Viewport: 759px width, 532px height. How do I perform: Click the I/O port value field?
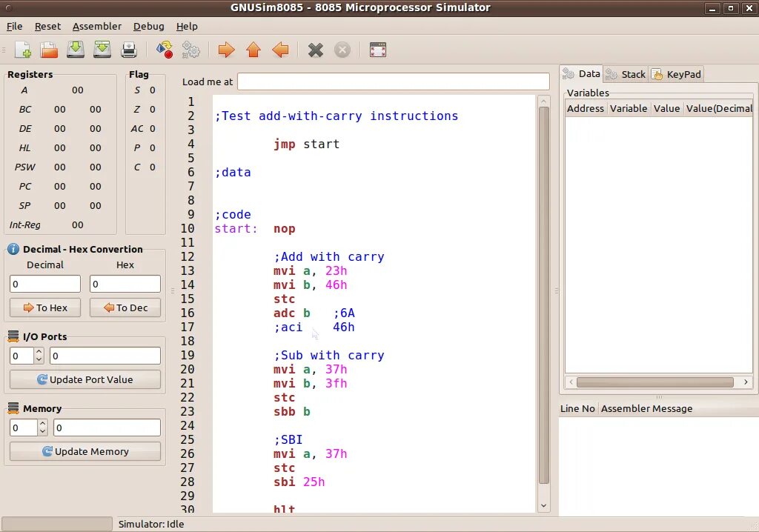pos(105,356)
